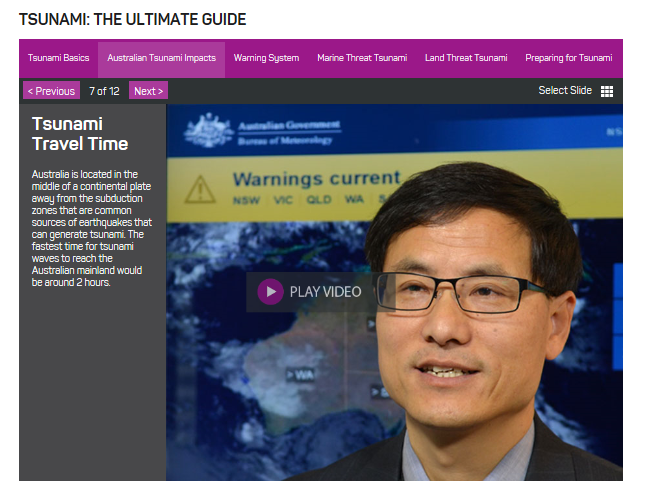Click NSW in the warnings banner
This screenshot has height=494, width=655.
(246, 200)
